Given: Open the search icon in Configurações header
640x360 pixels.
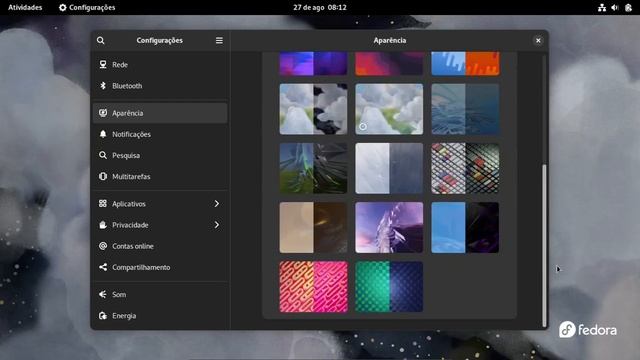Looking at the screenshot, I should click(x=100, y=40).
